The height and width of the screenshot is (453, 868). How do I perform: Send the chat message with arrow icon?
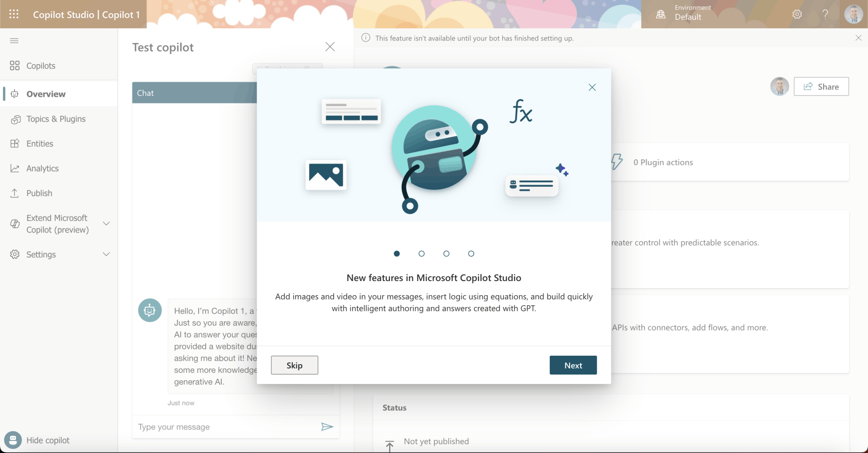pyautogui.click(x=327, y=427)
